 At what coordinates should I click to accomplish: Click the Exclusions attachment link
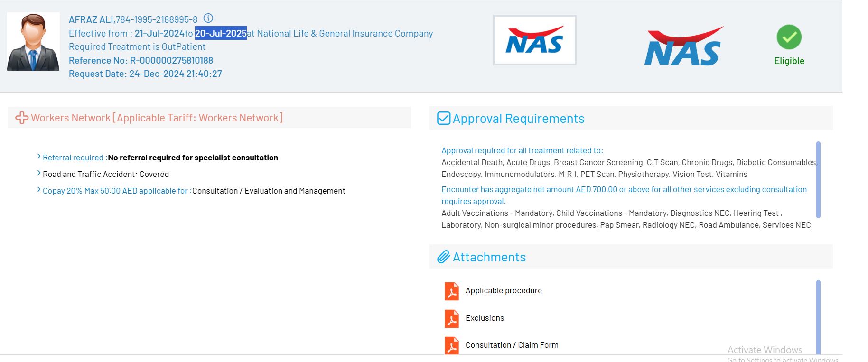pos(485,318)
